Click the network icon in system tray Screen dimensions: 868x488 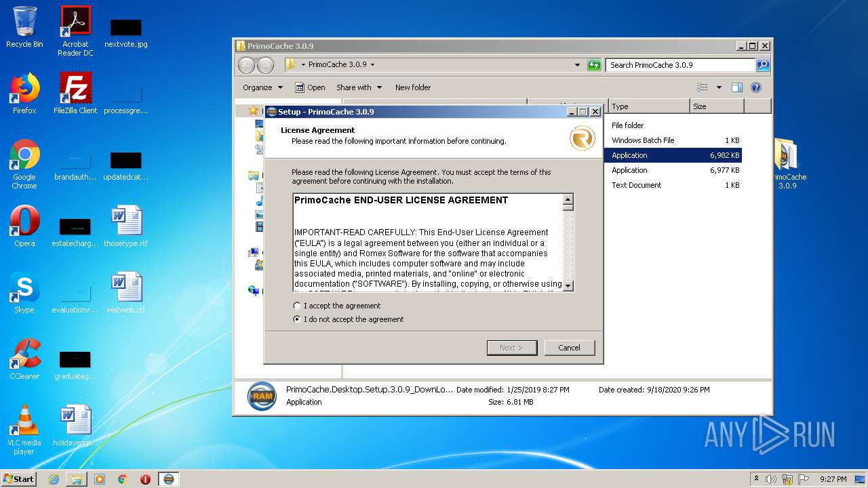[x=787, y=479]
